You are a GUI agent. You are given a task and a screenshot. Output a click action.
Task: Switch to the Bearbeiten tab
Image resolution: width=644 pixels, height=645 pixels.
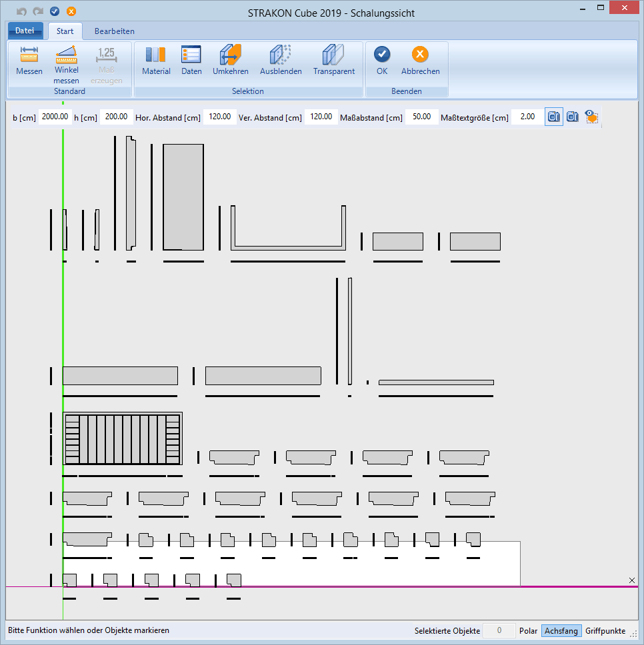[114, 31]
